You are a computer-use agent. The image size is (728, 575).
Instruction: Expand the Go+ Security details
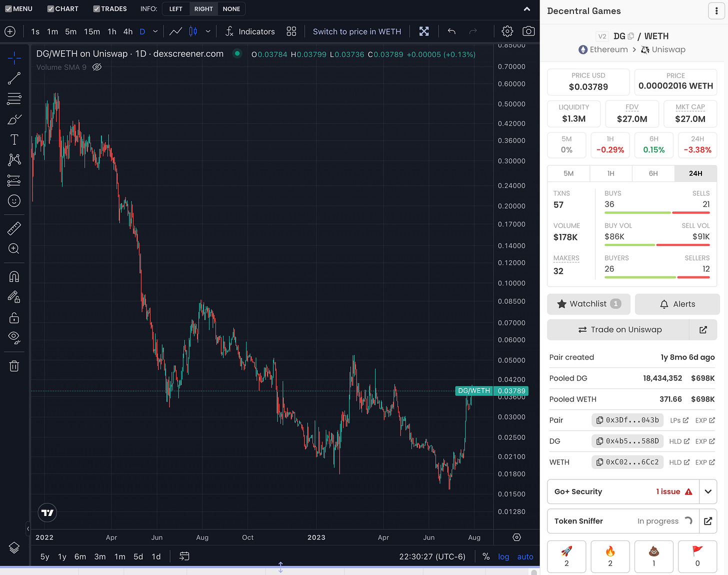tap(708, 491)
